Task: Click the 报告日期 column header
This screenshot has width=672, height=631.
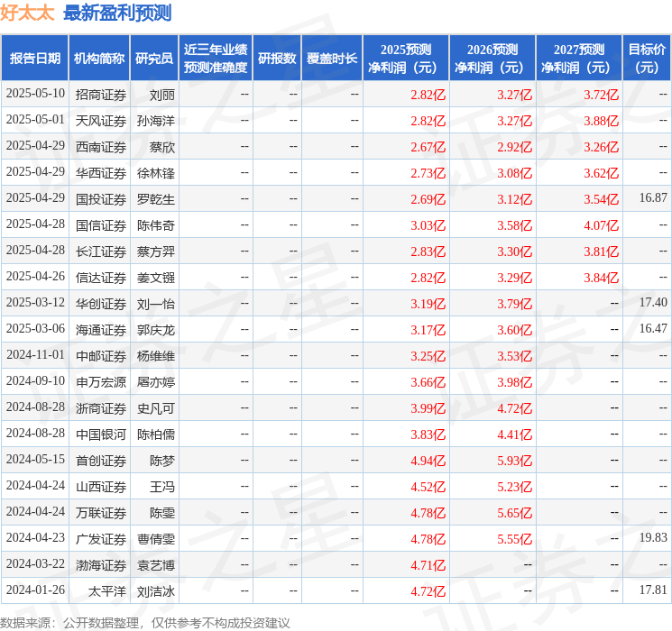Action: click(x=34, y=59)
